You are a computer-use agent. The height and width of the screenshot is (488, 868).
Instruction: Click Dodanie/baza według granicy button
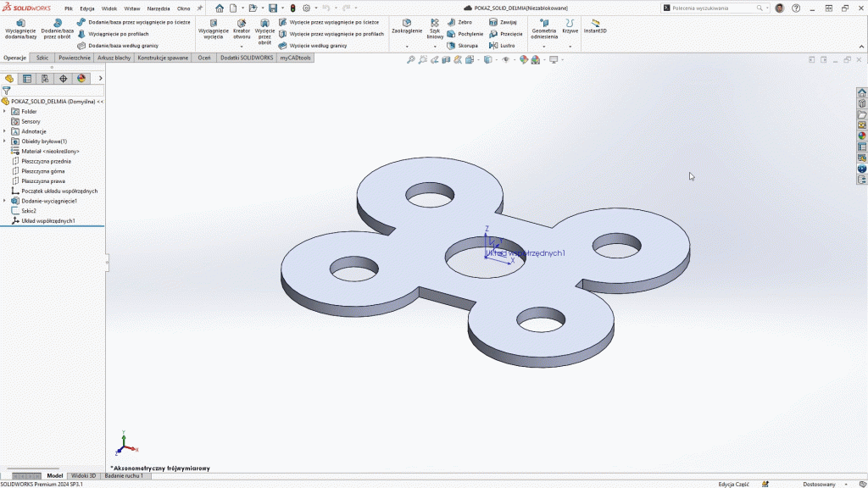tap(117, 46)
